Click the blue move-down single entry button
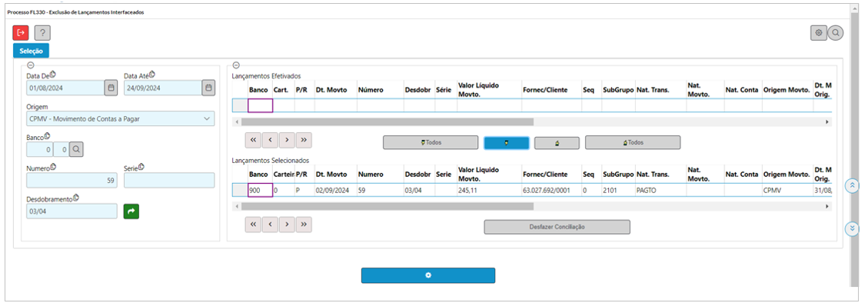The height and width of the screenshot is (303, 868). pyautogui.click(x=507, y=142)
